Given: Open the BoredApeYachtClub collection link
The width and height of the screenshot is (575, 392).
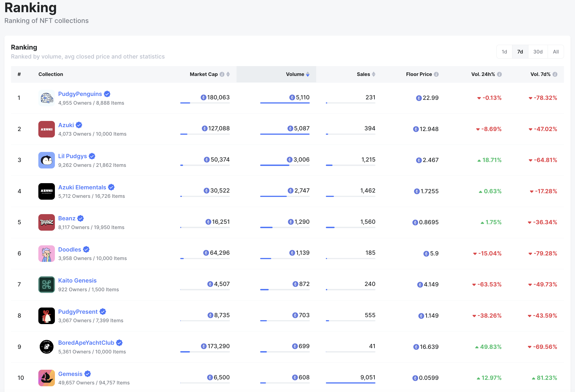Looking at the screenshot, I should pyautogui.click(x=86, y=343).
